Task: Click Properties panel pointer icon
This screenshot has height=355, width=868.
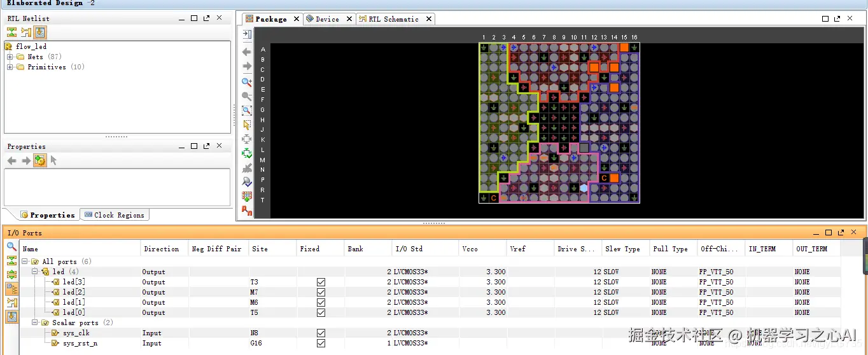Action: point(54,160)
